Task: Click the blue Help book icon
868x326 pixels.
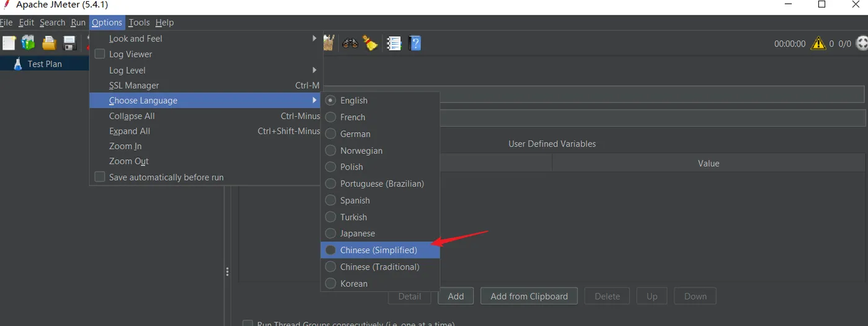Action: point(415,43)
